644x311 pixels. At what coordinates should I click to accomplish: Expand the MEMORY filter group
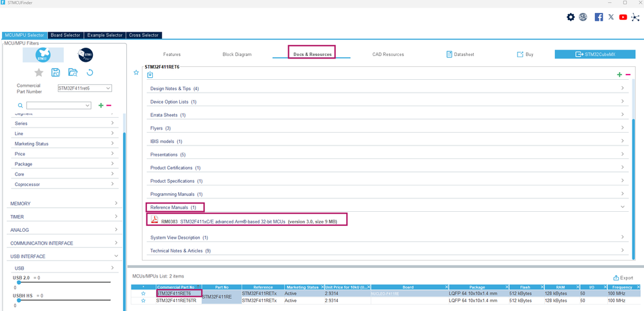point(116,203)
